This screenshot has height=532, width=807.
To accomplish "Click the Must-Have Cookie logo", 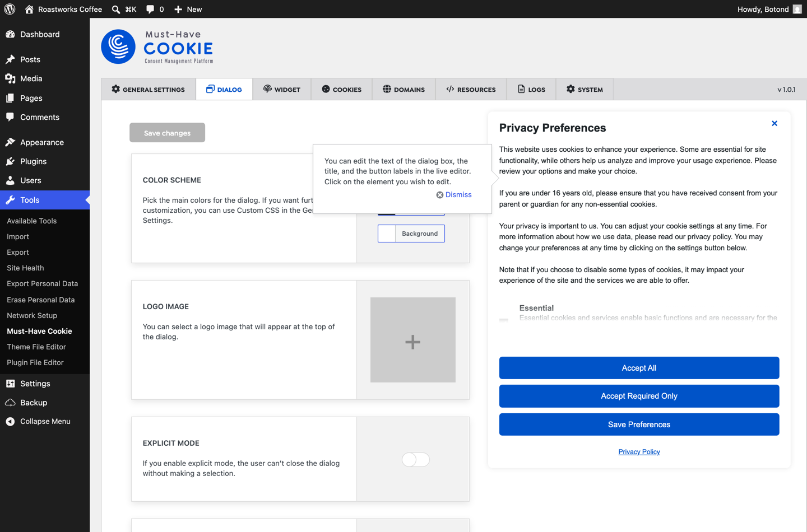I will (157, 47).
